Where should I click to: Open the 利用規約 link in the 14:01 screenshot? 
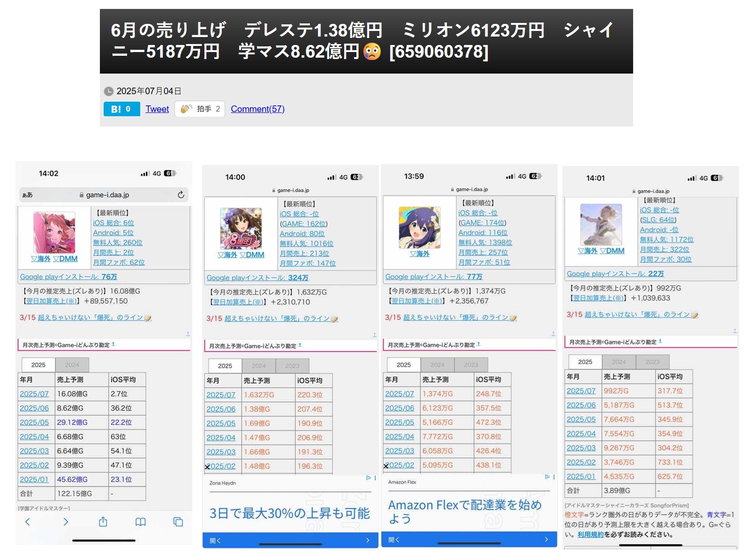590,534
